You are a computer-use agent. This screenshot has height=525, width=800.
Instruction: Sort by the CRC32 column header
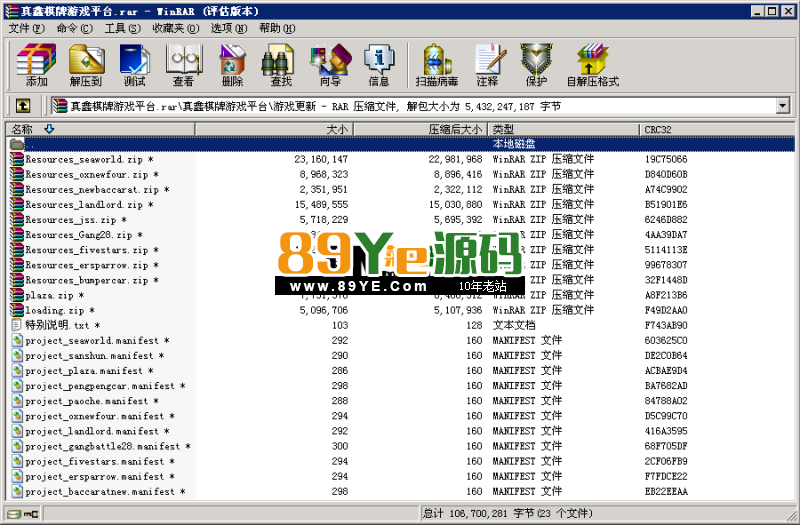point(716,130)
